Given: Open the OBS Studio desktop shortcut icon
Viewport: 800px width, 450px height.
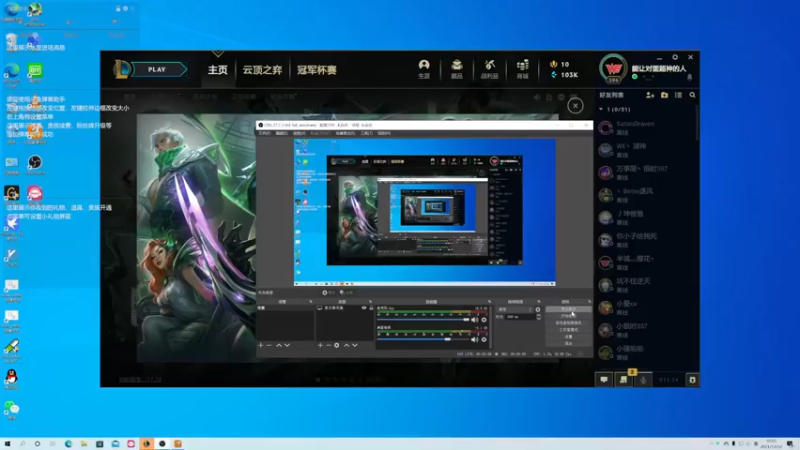Looking at the screenshot, I should pos(35,165).
